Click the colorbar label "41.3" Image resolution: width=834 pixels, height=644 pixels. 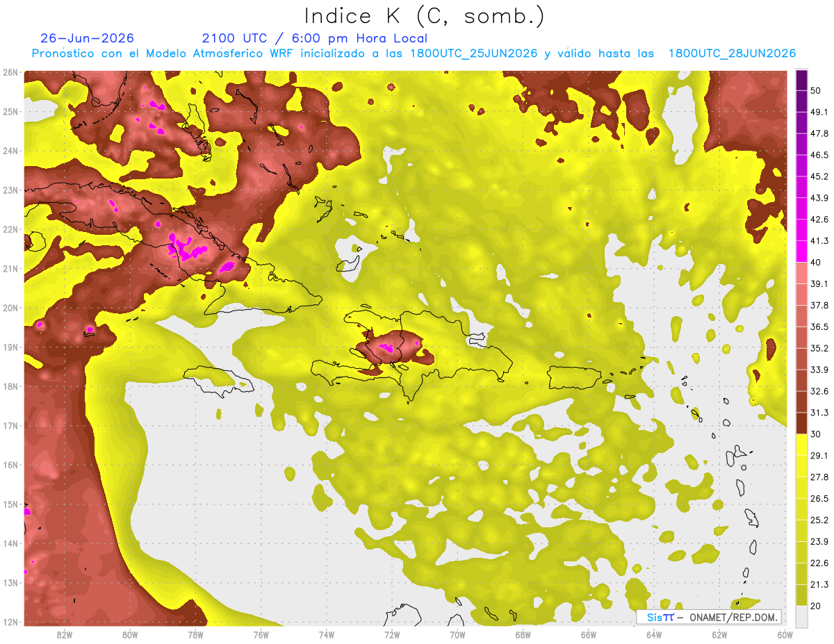pyautogui.click(x=819, y=241)
